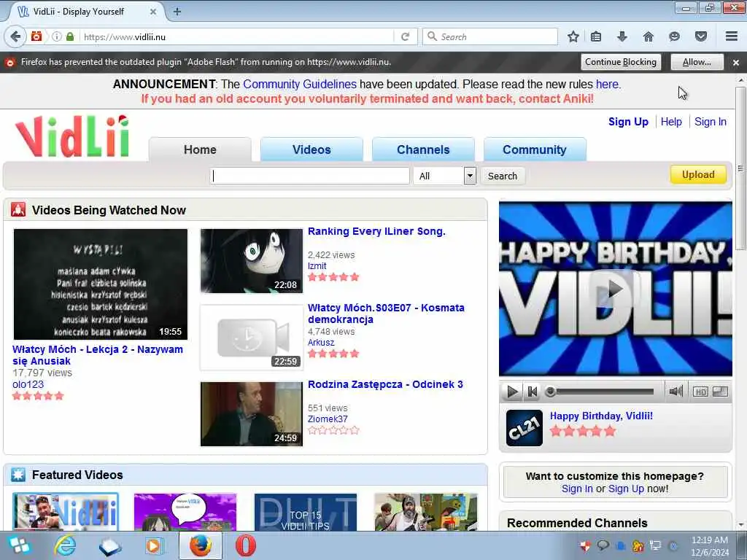The width and height of the screenshot is (747, 560).
Task: Open the chat smiley toolbar icon
Action: click(x=674, y=36)
